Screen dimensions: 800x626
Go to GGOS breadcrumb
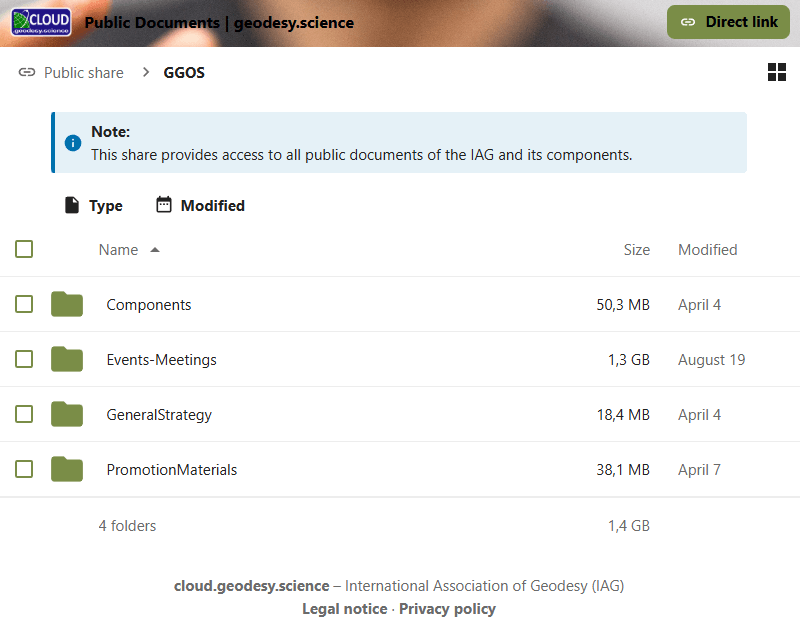[x=184, y=73]
